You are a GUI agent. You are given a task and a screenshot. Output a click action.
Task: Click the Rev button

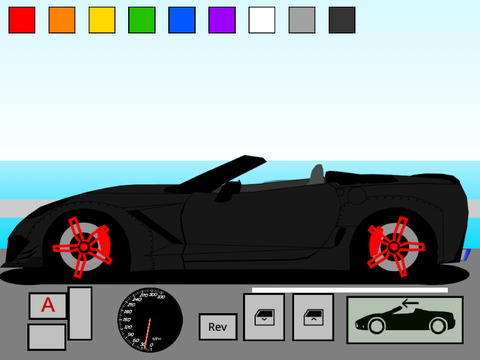(218, 327)
